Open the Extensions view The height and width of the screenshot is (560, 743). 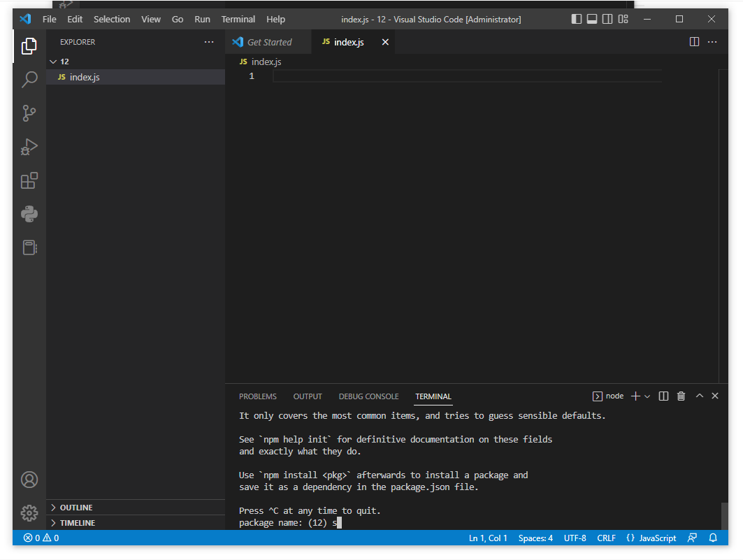(29, 180)
